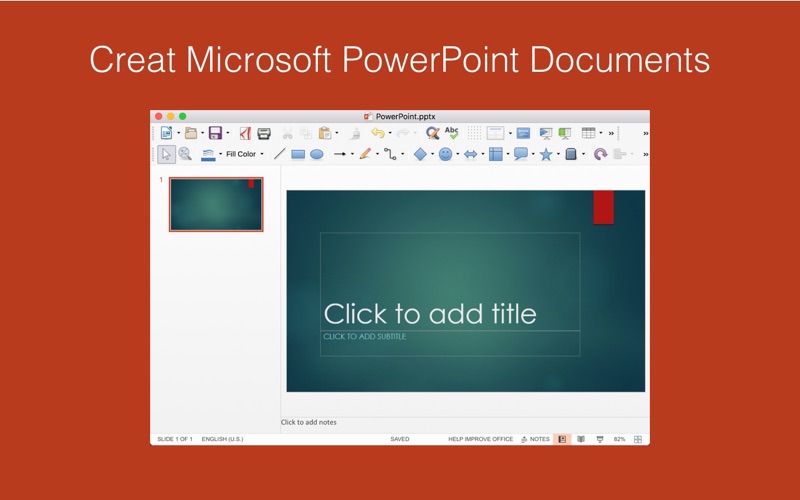Click the Cut scissors icon

pos(288,134)
